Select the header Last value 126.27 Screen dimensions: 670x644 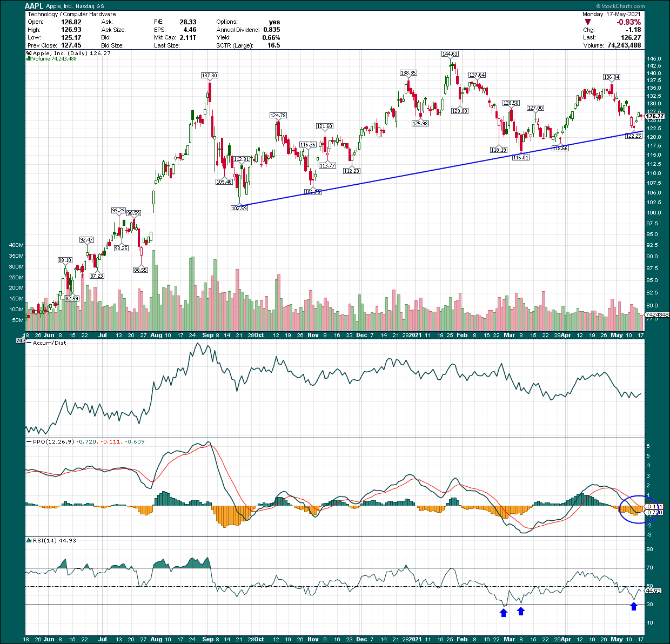631,38
